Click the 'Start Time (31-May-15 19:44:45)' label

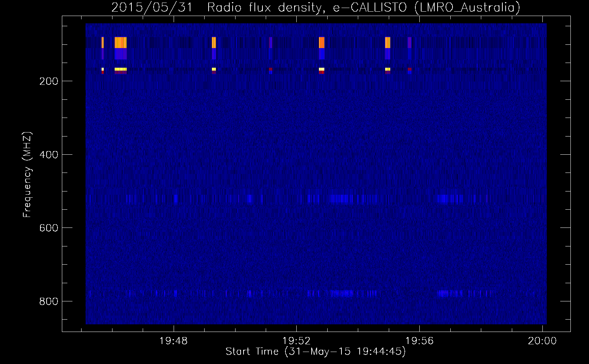316,351
